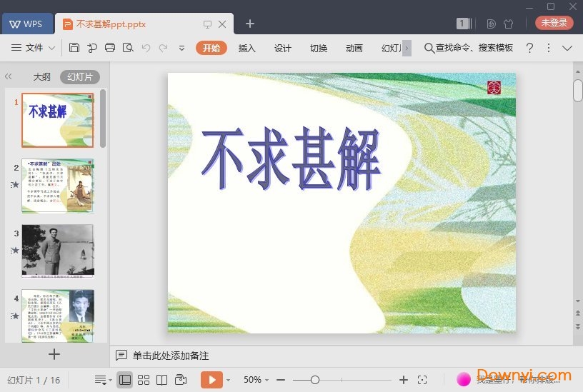
Task: Collapse the ribbon with chevron
Action: (567, 48)
